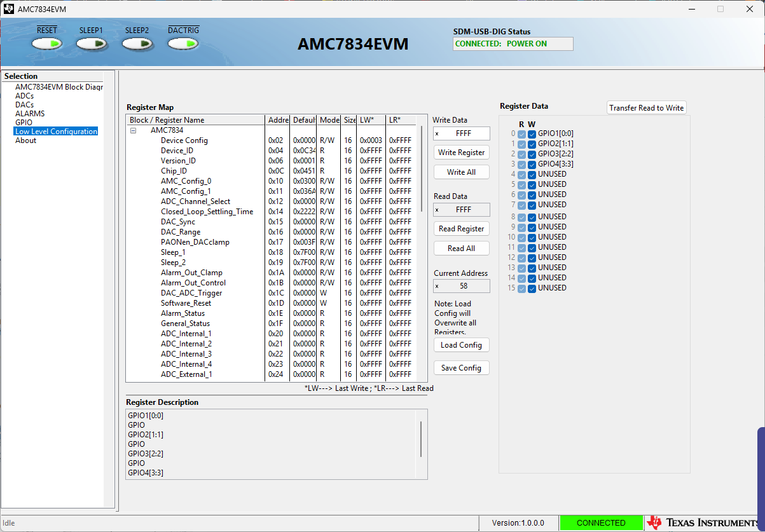Toggle W checkbox for GPIO3[2:2]
The height and width of the screenshot is (532, 765).
(x=532, y=154)
